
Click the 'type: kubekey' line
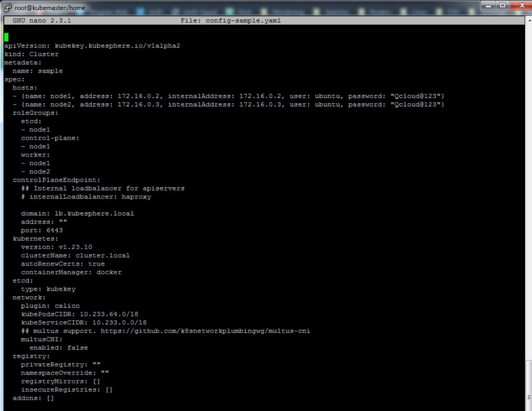coord(48,289)
